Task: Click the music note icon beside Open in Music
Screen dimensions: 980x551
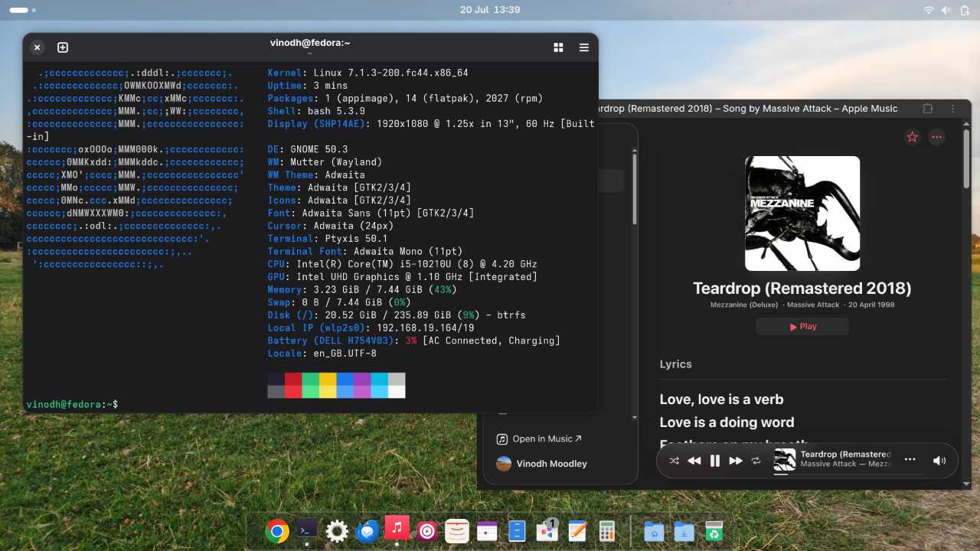Action: 502,439
